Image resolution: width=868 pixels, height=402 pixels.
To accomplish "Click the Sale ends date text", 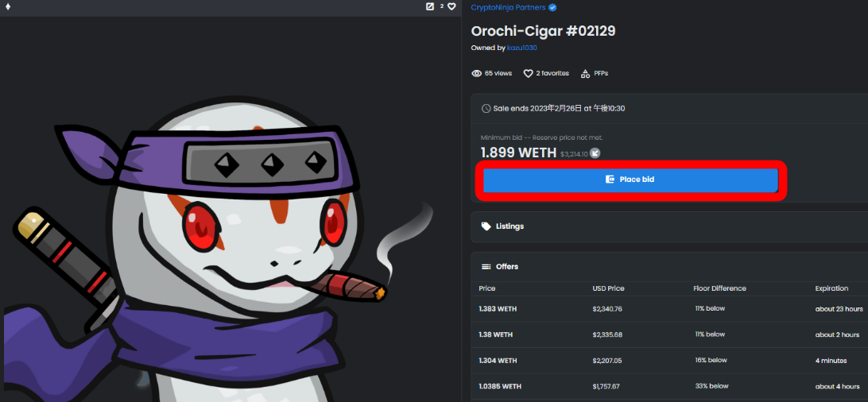I will (560, 108).
